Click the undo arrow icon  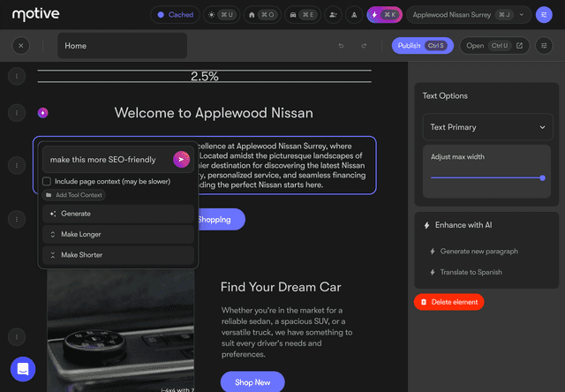[x=341, y=46]
